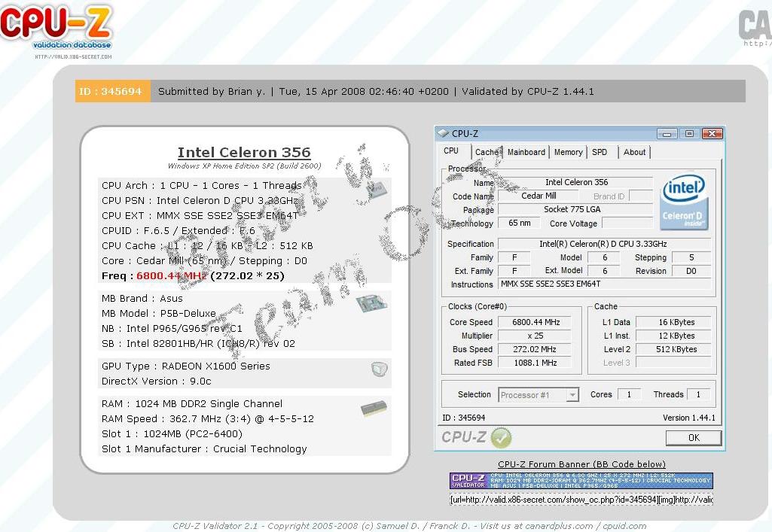
Task: Click the Slot 1 1024MB PC2-6400 line
Action: pos(172,434)
